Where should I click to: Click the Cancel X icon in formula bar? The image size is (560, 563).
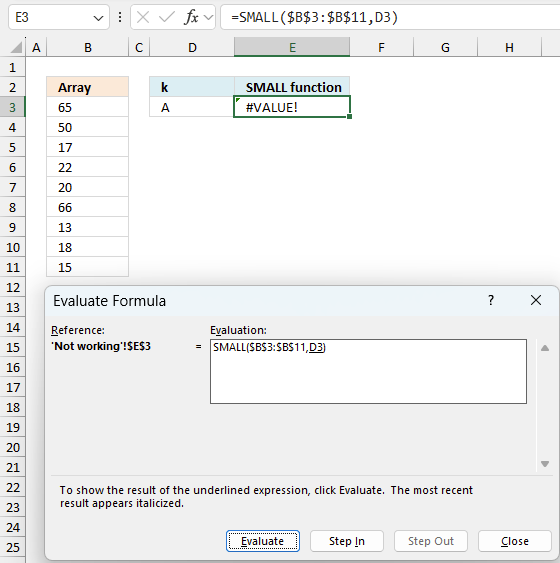coord(143,17)
